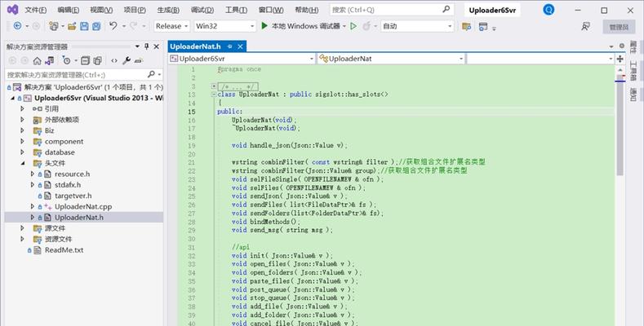This screenshot has width=644, height=326.
Task: Select ReadMe.txt in the tree
Action: (x=64, y=249)
